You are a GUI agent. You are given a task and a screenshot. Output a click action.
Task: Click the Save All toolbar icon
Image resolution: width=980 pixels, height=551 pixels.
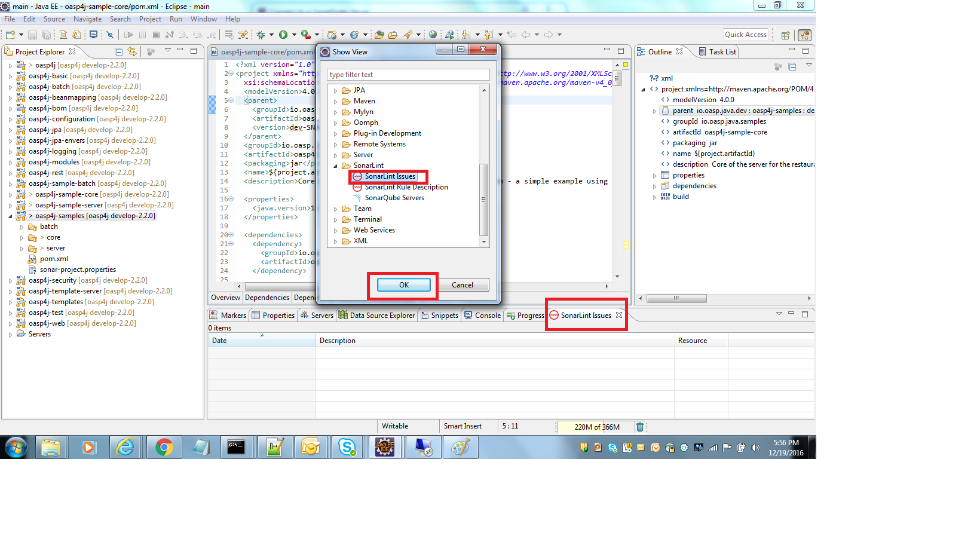[x=46, y=35]
